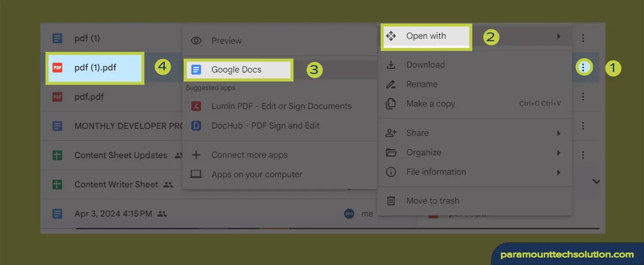644x265 pixels.
Task: Click the down chevron at the right edge
Action: click(596, 182)
